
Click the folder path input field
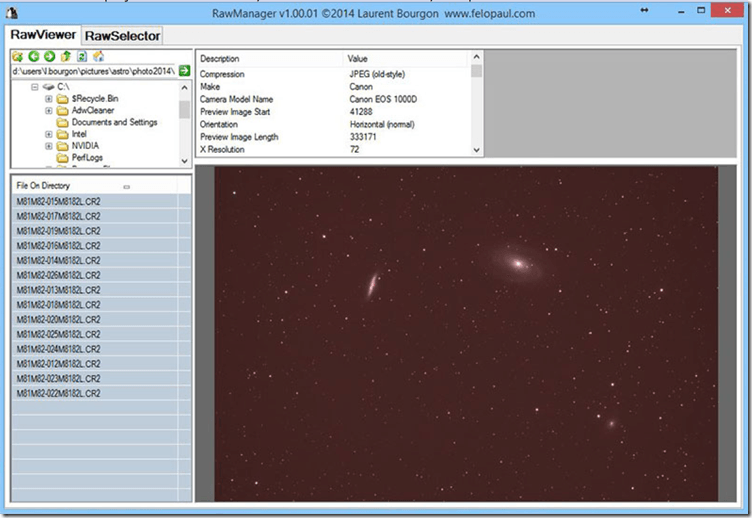tap(94, 71)
